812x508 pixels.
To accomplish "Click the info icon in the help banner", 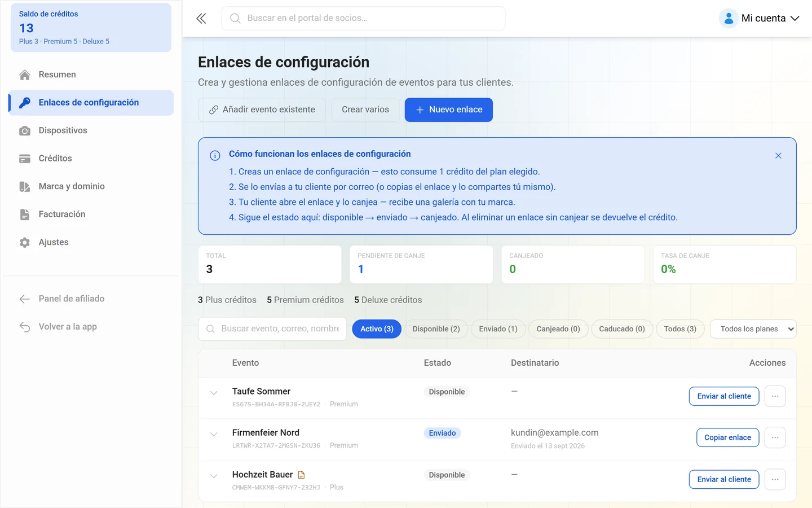I will pyautogui.click(x=215, y=156).
